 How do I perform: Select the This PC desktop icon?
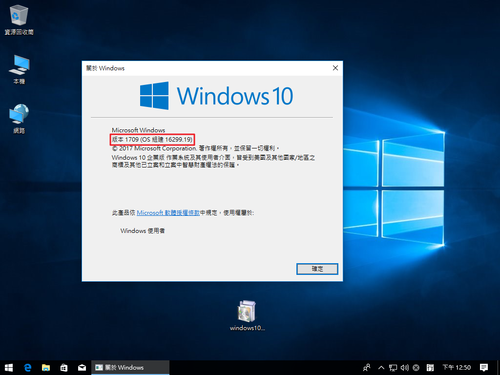tap(19, 69)
